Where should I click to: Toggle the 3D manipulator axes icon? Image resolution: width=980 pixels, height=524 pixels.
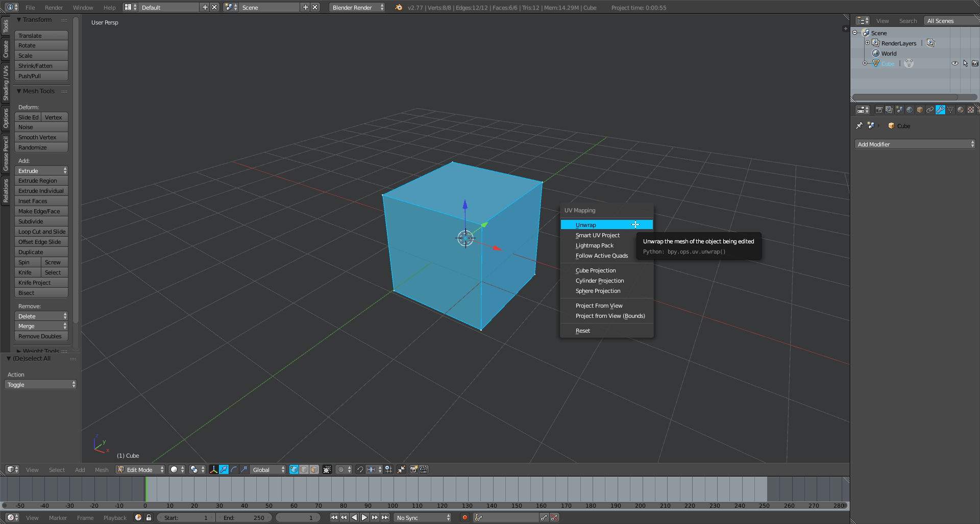click(x=214, y=469)
